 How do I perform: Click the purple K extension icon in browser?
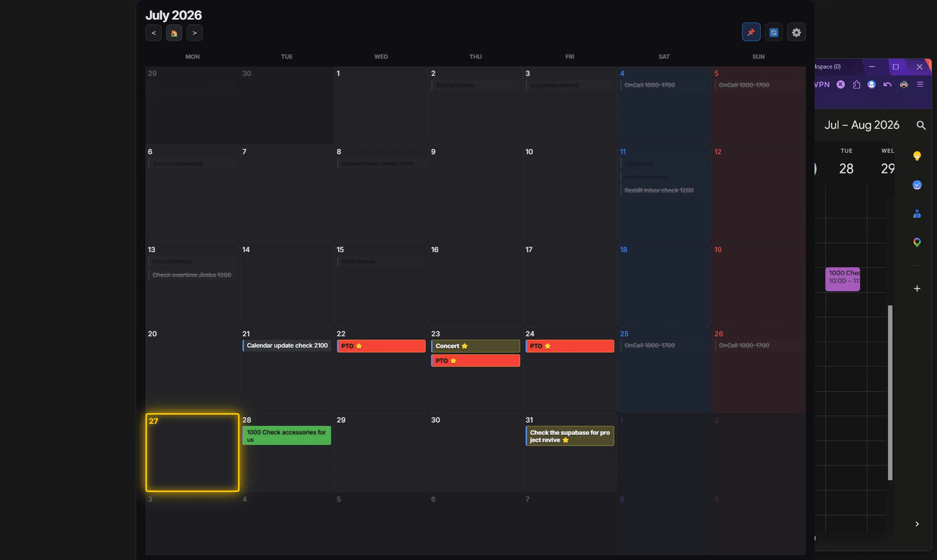point(841,85)
